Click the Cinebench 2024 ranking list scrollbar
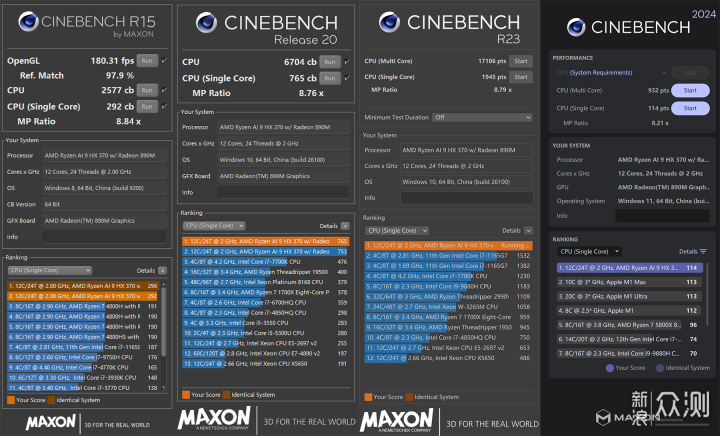 [707, 294]
